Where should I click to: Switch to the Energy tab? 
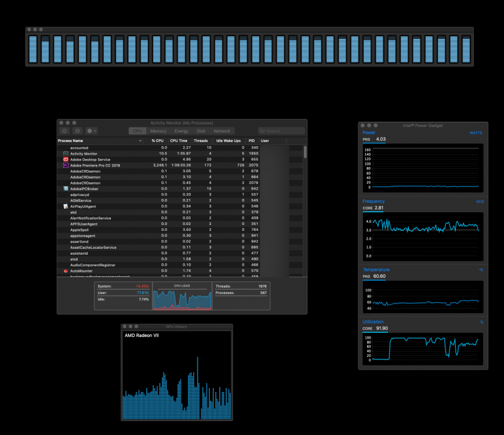[182, 131]
